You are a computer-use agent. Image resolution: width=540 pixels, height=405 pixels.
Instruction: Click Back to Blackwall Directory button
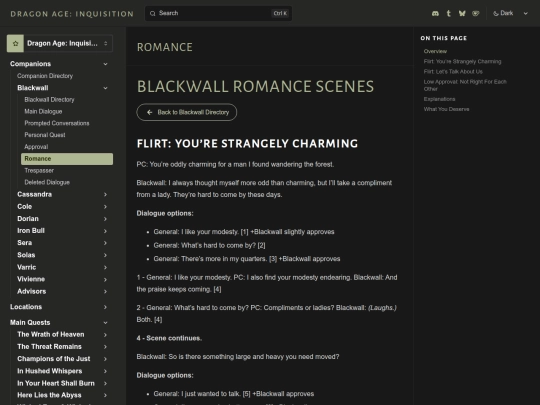pos(187,112)
